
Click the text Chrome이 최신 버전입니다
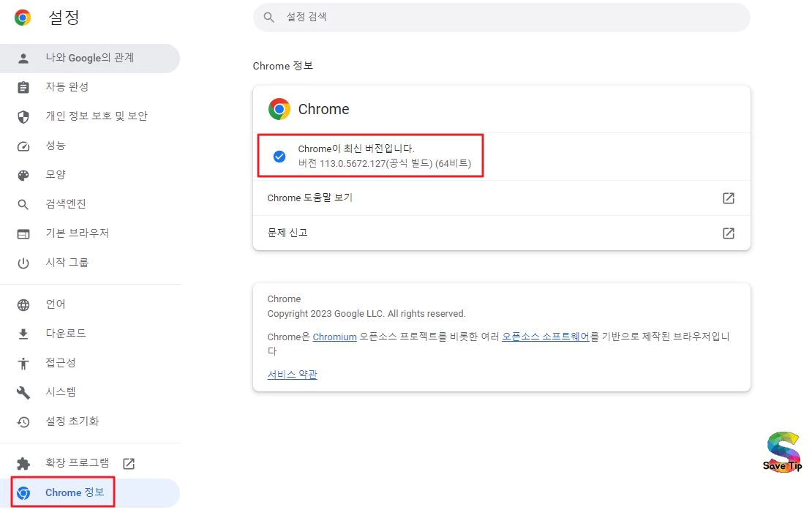tap(356, 149)
